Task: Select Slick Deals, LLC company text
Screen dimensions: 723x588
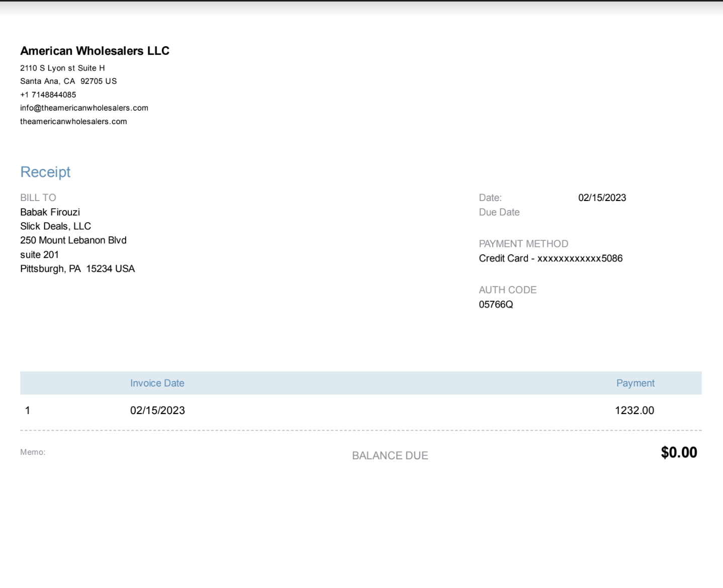Action: tap(55, 226)
